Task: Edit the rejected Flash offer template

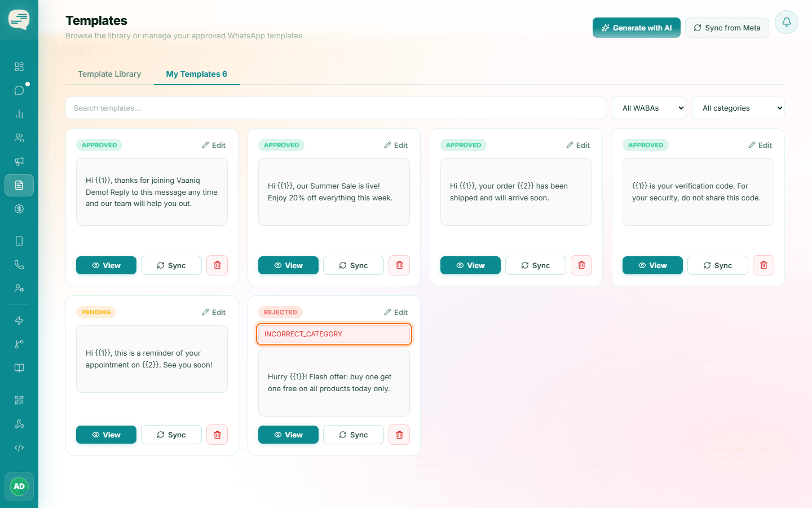Action: pyautogui.click(x=396, y=312)
